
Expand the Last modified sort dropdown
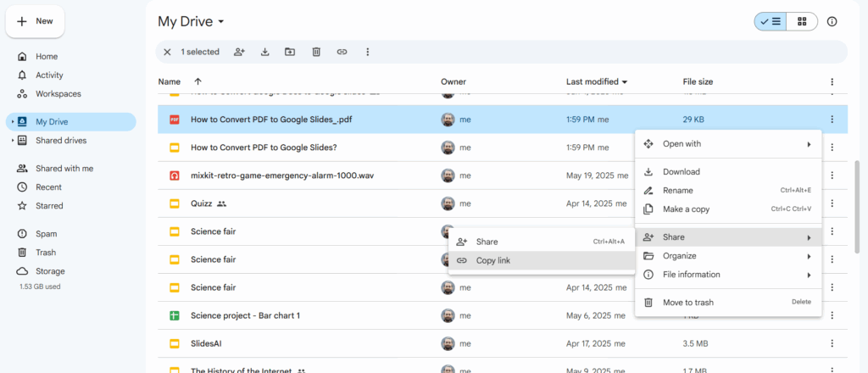click(625, 81)
